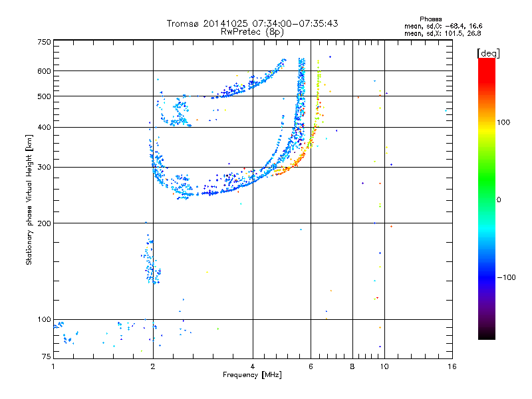Click the x-axis tick label 1
Image resolution: width=532 pixels, height=399 pixels.
click(x=53, y=366)
